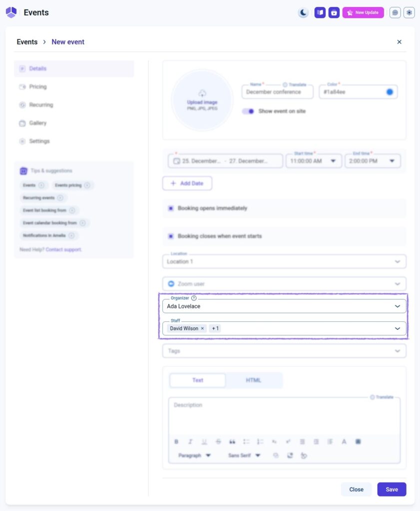Open the Start time dropdown
Viewport: 420px width, 511px height.
coord(333,161)
